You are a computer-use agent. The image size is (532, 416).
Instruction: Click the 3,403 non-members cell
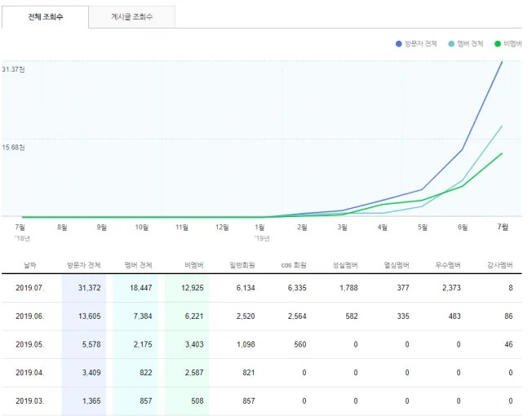[194, 344]
